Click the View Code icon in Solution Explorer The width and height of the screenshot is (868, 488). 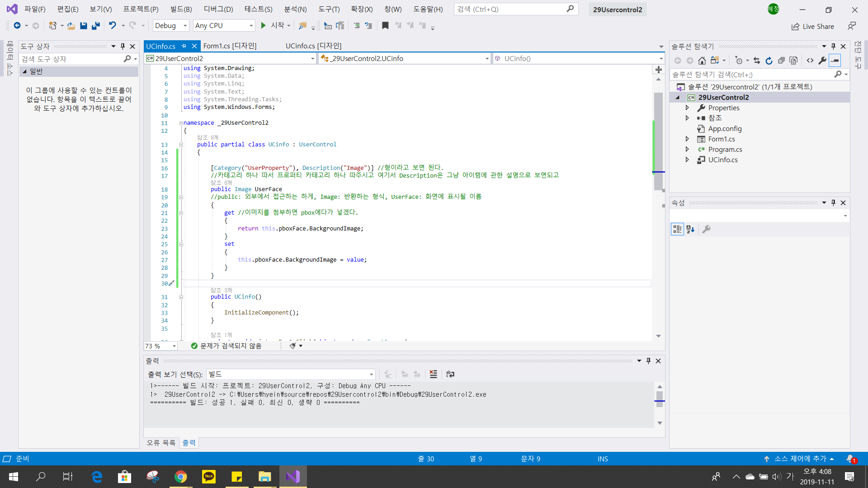[810, 61]
